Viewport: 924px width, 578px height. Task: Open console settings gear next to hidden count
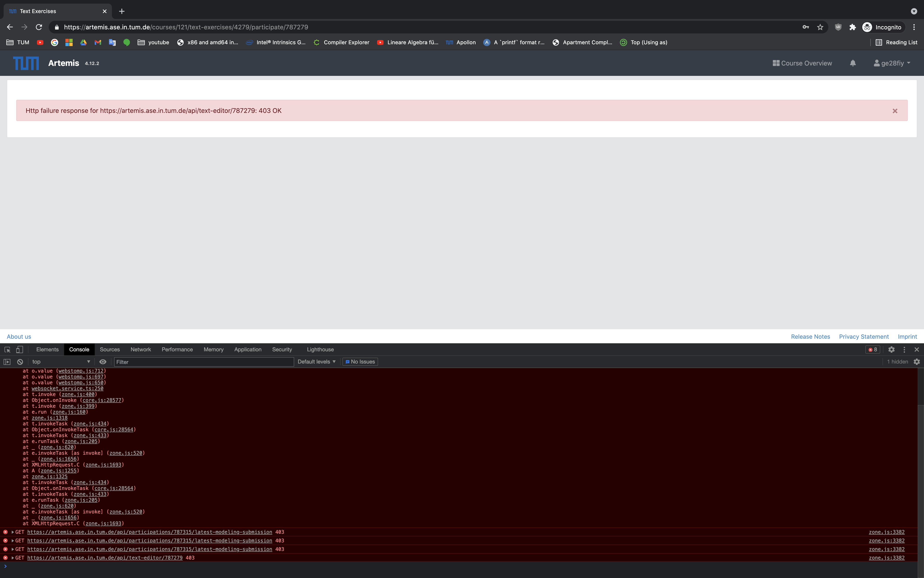[x=917, y=362]
